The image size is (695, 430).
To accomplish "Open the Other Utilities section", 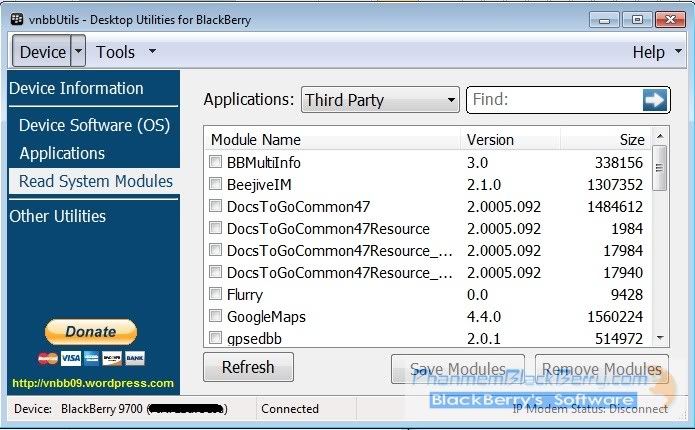I will click(58, 216).
